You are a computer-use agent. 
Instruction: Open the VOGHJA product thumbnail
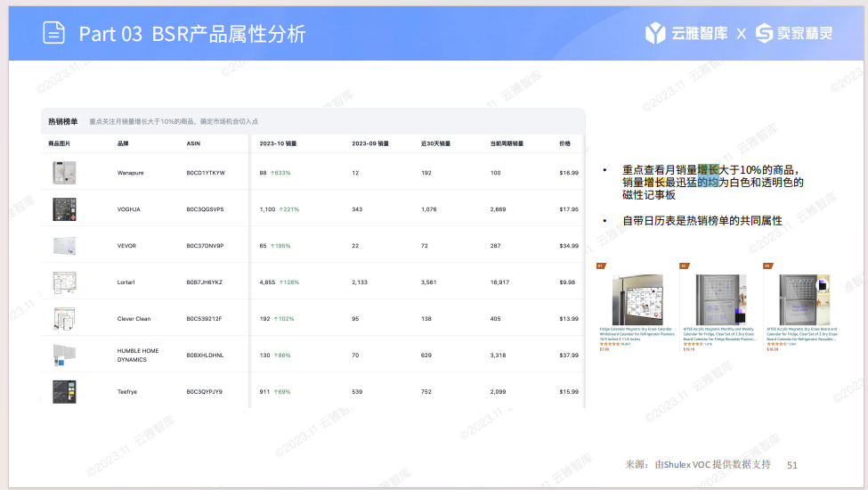[x=64, y=209]
